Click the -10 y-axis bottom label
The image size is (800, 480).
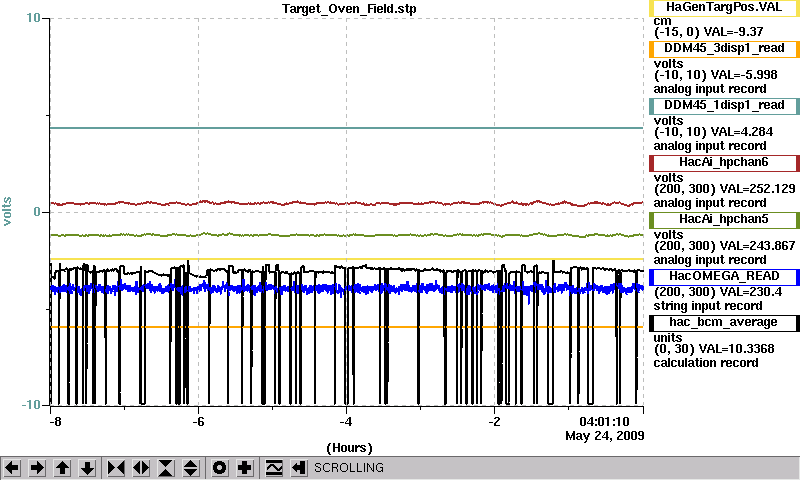coord(31,405)
